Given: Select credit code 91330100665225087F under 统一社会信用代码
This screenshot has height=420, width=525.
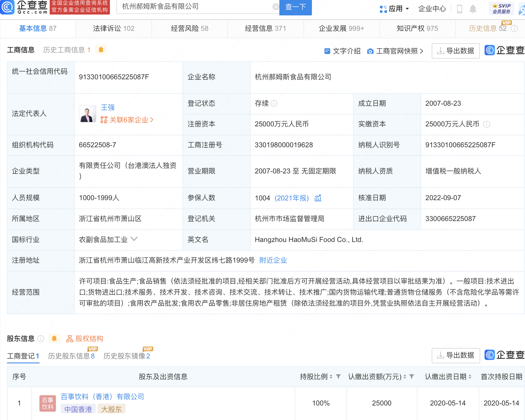Looking at the screenshot, I should pyautogui.click(x=114, y=77).
